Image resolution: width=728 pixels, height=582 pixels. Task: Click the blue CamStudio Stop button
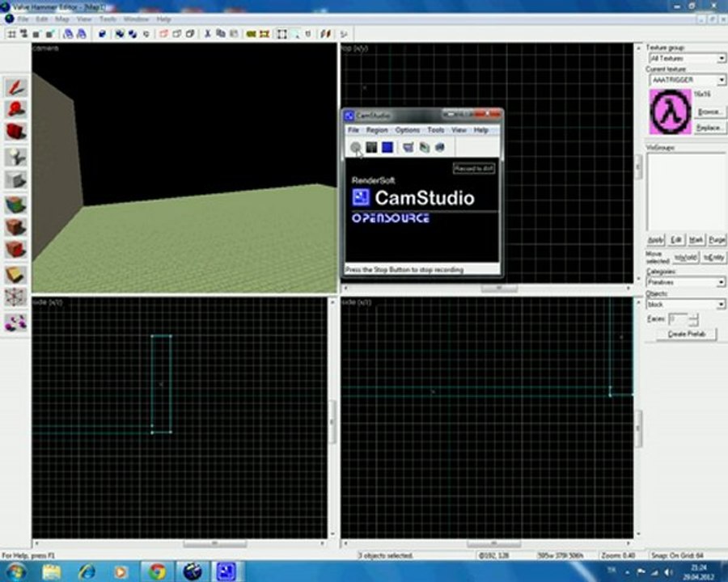point(387,147)
